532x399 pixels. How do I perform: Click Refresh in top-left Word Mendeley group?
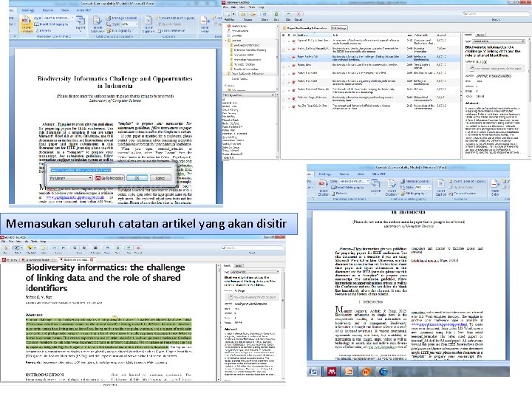(44, 30)
